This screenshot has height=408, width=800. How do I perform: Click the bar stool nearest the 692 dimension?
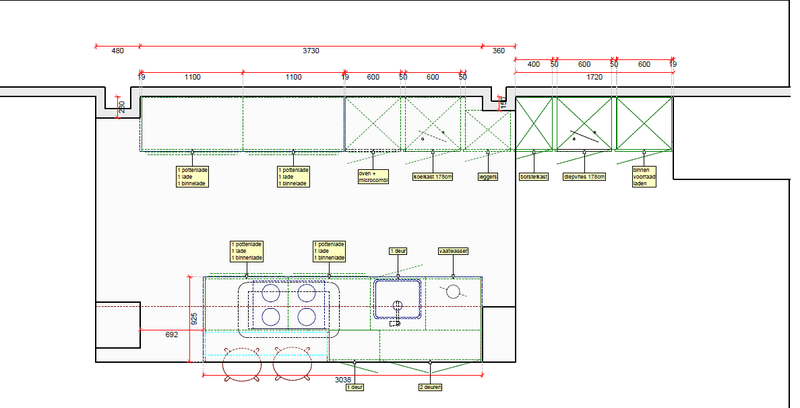pos(242,364)
